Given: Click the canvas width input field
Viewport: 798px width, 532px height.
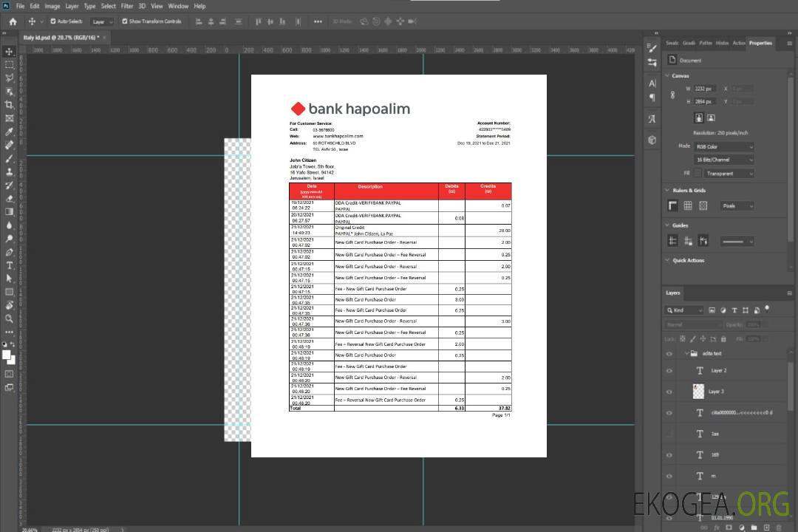Looking at the screenshot, I should tap(703, 89).
